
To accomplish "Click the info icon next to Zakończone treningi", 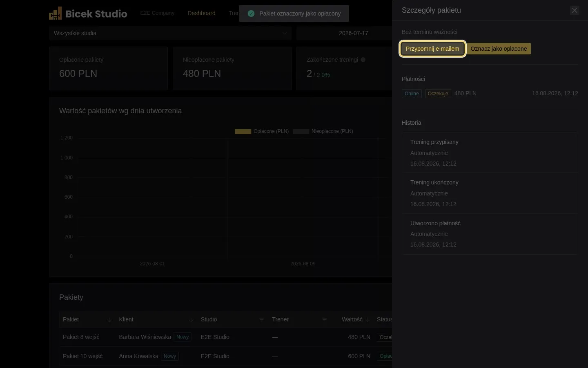I will coord(363,60).
